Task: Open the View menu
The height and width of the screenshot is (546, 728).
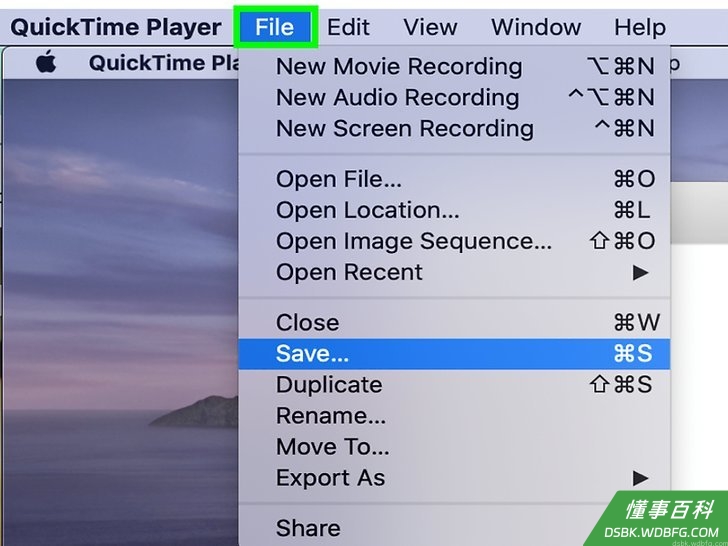Action: click(430, 27)
